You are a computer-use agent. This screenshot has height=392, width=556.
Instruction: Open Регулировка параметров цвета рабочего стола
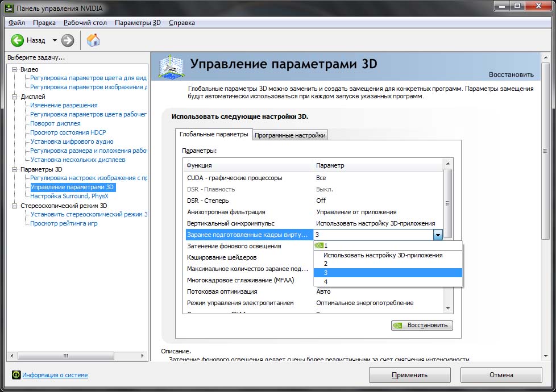point(88,115)
